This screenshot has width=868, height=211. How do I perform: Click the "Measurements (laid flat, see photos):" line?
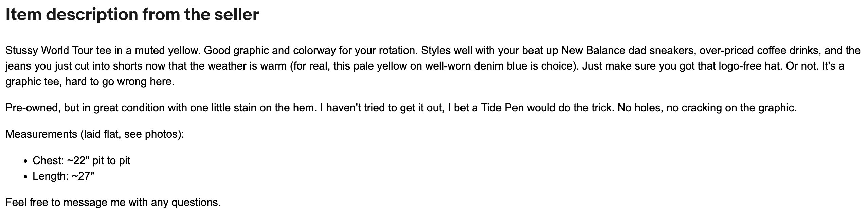[95, 134]
